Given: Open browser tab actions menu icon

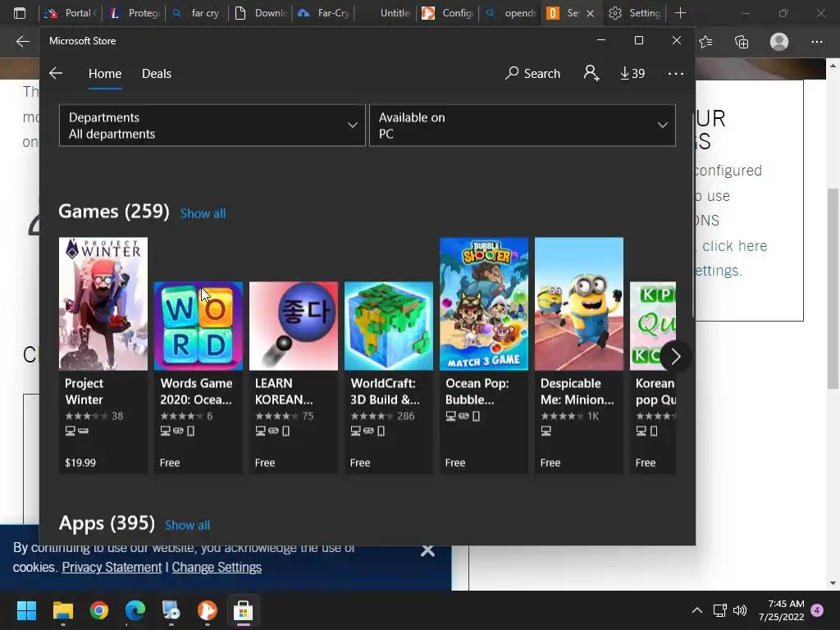Looking at the screenshot, I should coord(20,13).
